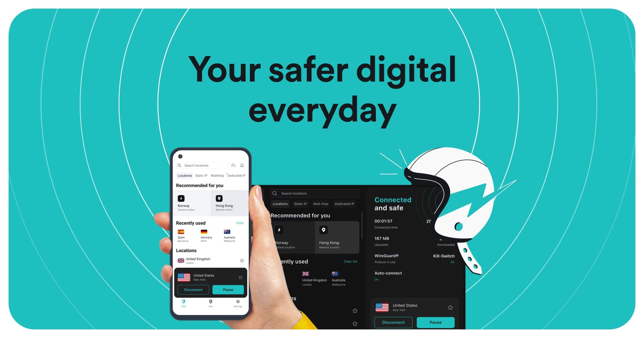Enable star favorite for United Kingdom London
The height and width of the screenshot is (338, 644).
click(x=242, y=260)
